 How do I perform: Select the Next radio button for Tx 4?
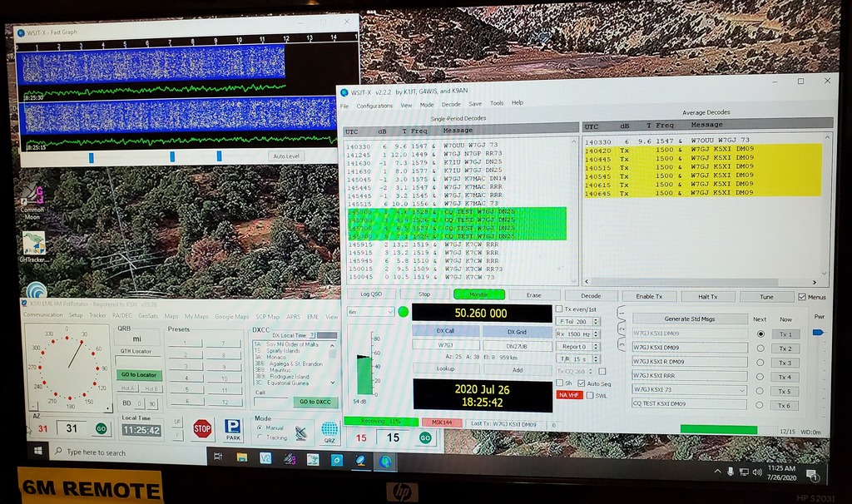760,377
